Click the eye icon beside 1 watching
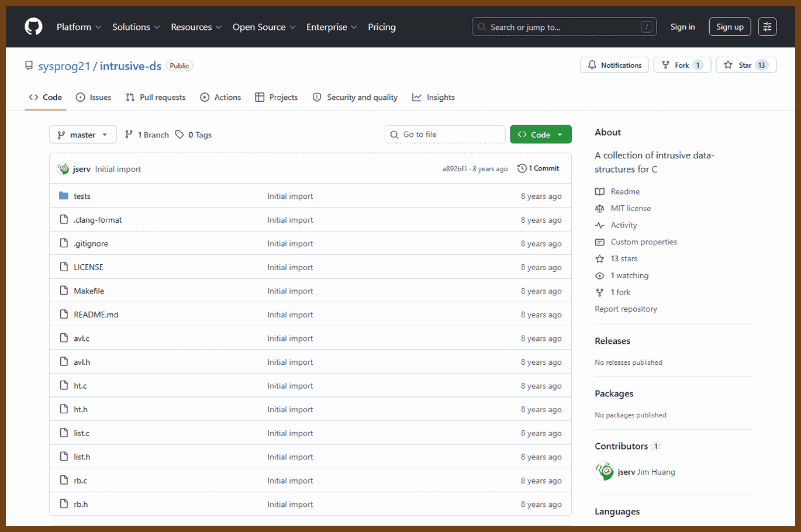Screen dimensions: 801x532 [600, 276]
